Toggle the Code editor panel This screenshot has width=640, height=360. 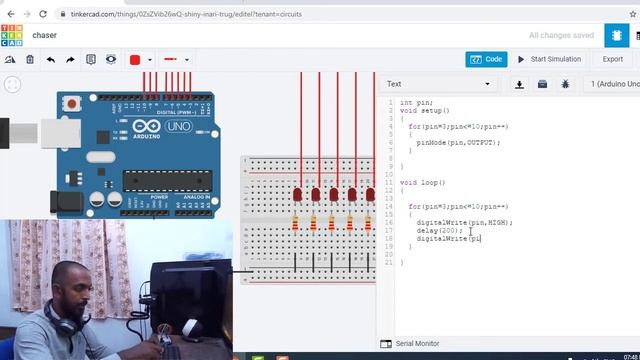486,59
